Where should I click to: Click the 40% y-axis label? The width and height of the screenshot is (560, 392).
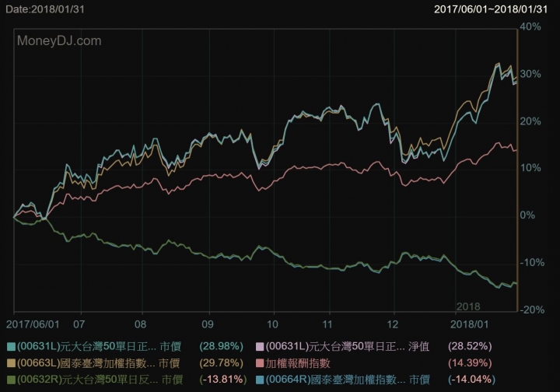pyautogui.click(x=530, y=26)
